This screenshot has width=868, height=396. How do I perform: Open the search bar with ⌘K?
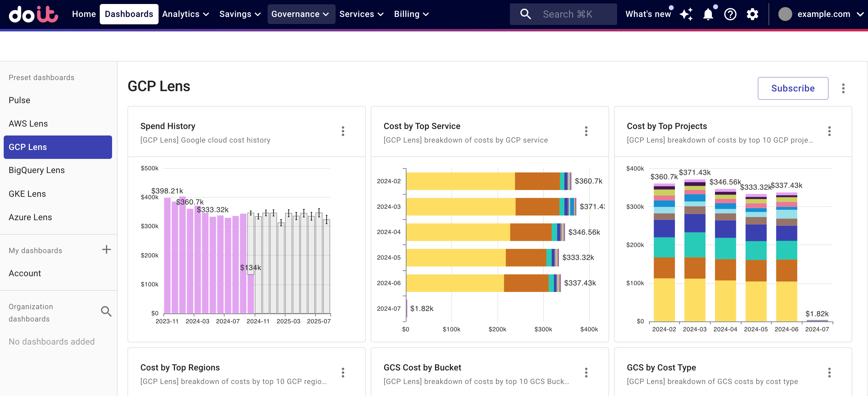click(x=564, y=14)
